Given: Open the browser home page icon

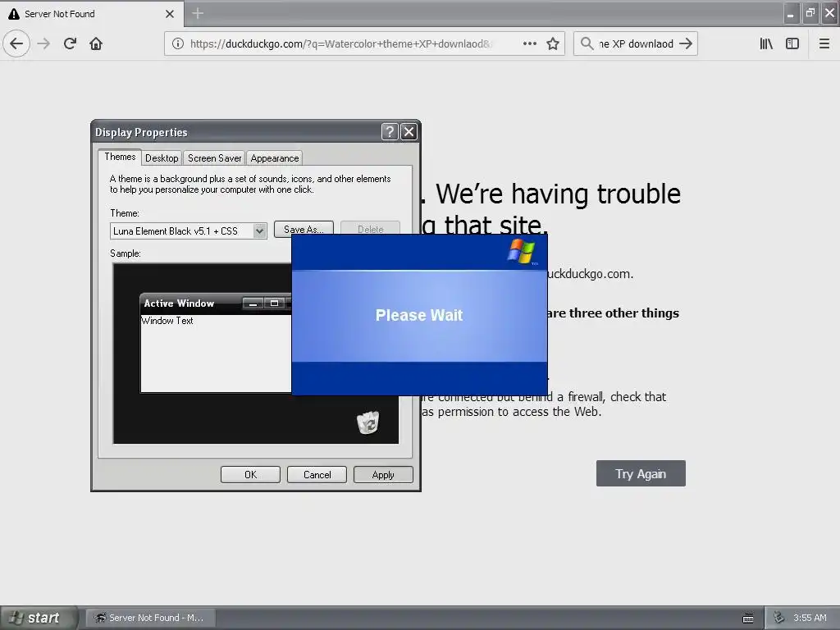Looking at the screenshot, I should point(96,43).
